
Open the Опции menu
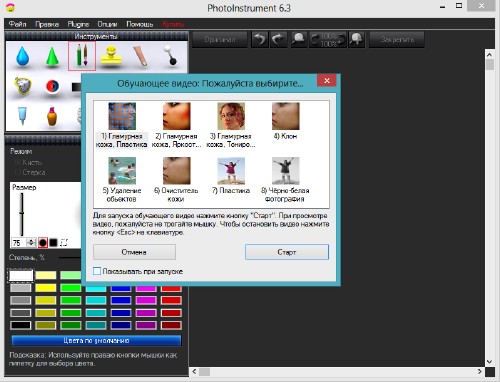pyautogui.click(x=107, y=24)
